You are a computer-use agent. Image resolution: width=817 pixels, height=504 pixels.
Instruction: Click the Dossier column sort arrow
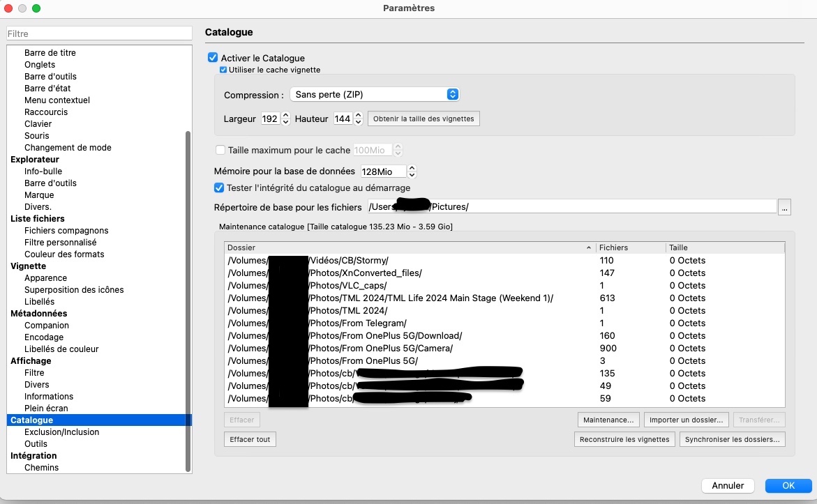click(589, 248)
